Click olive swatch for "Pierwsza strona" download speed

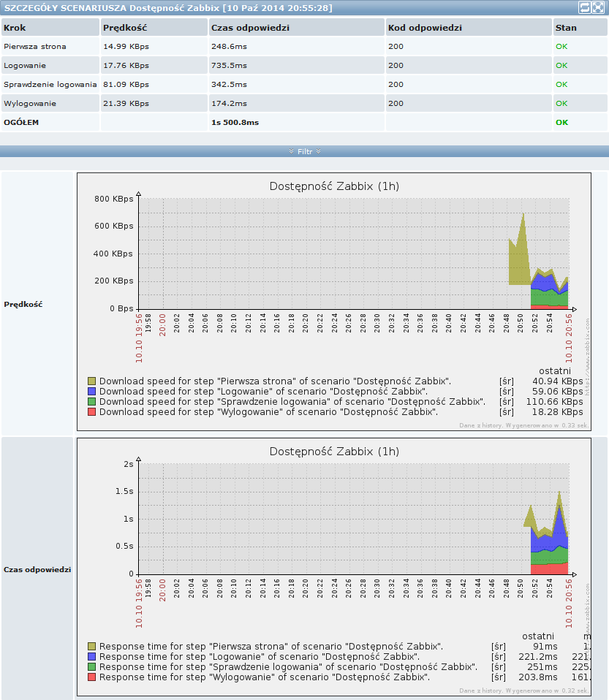coord(91,381)
